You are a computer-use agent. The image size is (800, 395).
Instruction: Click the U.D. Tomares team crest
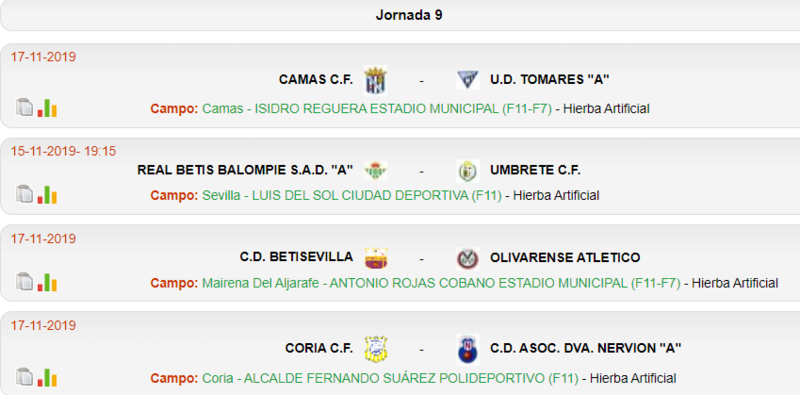467,80
